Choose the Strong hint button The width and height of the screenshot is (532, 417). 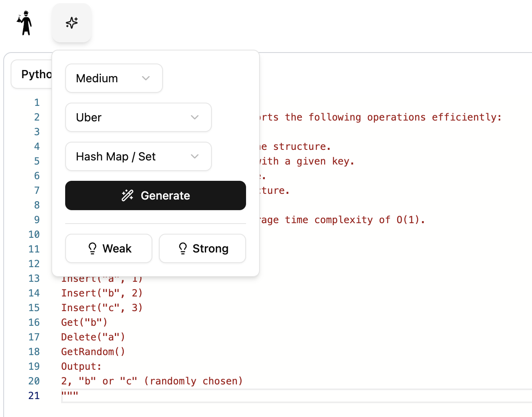pos(202,248)
